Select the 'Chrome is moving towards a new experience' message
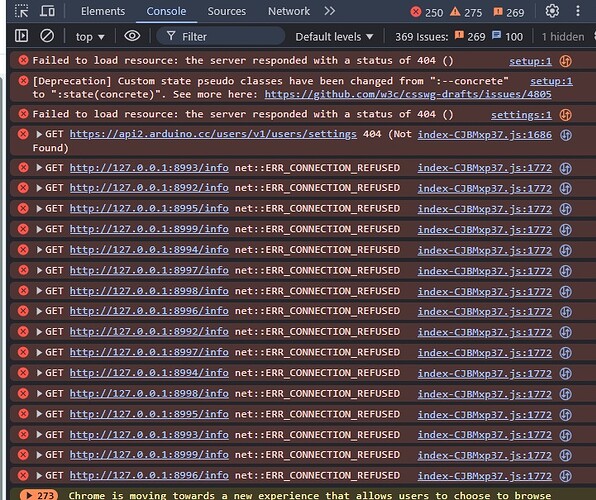596x500 pixels. click(310, 495)
